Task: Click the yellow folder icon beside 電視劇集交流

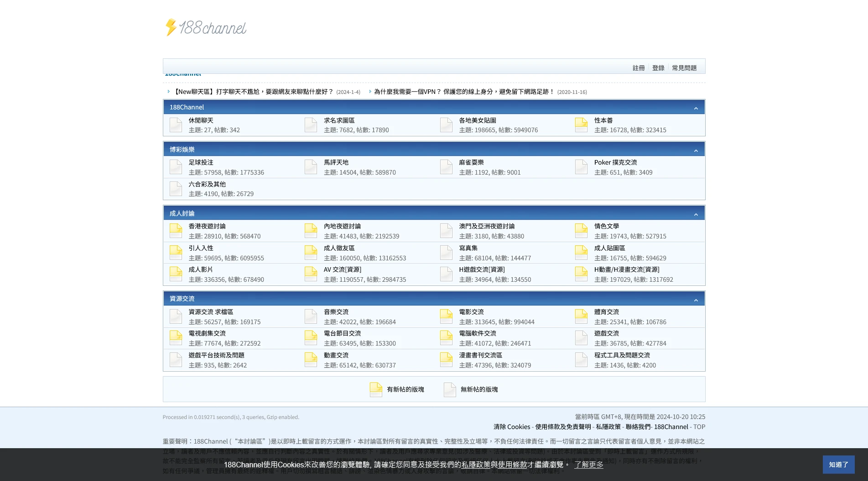Action: pos(176,338)
